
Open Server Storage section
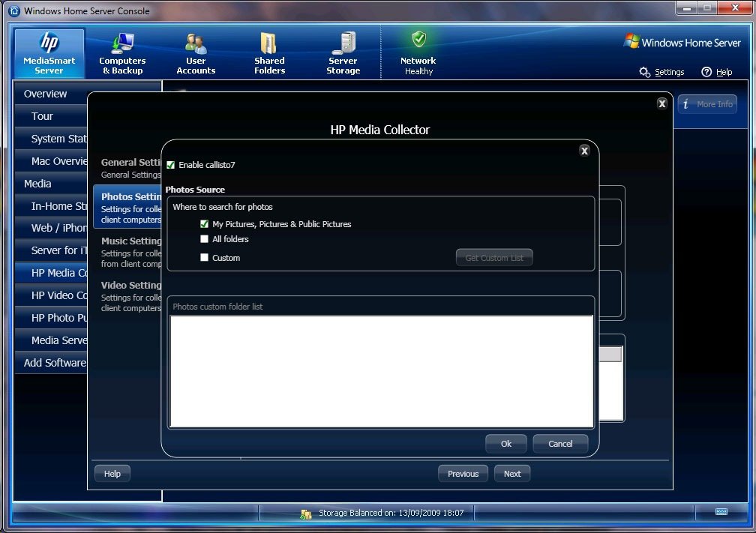(x=343, y=53)
